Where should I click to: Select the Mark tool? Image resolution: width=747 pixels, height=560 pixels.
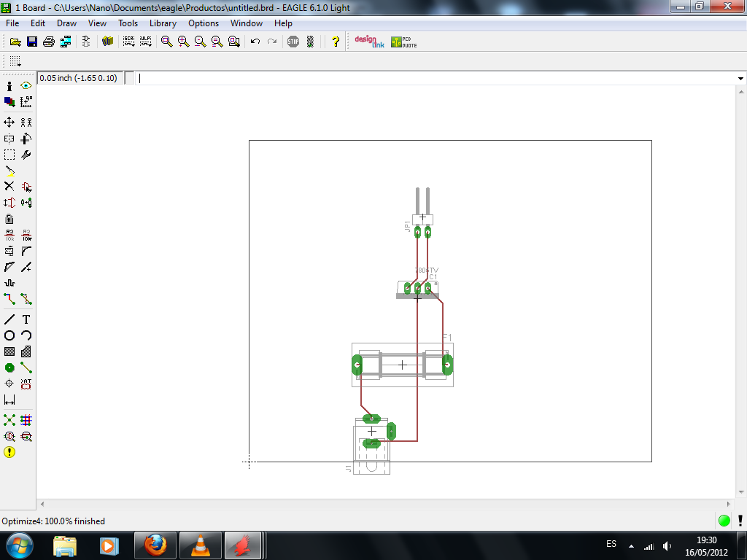(x=26, y=101)
